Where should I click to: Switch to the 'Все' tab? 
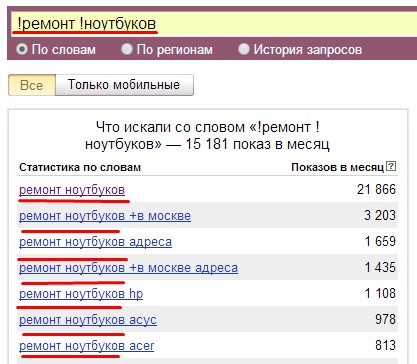(x=32, y=85)
